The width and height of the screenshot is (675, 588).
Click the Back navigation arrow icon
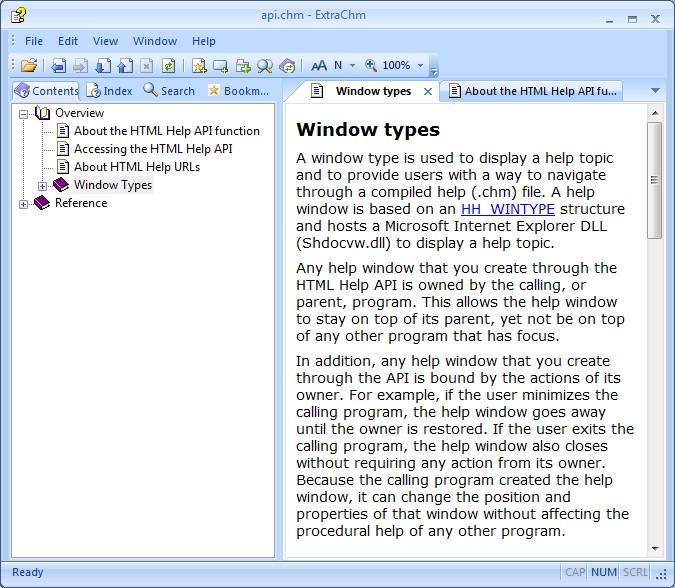(x=59, y=66)
